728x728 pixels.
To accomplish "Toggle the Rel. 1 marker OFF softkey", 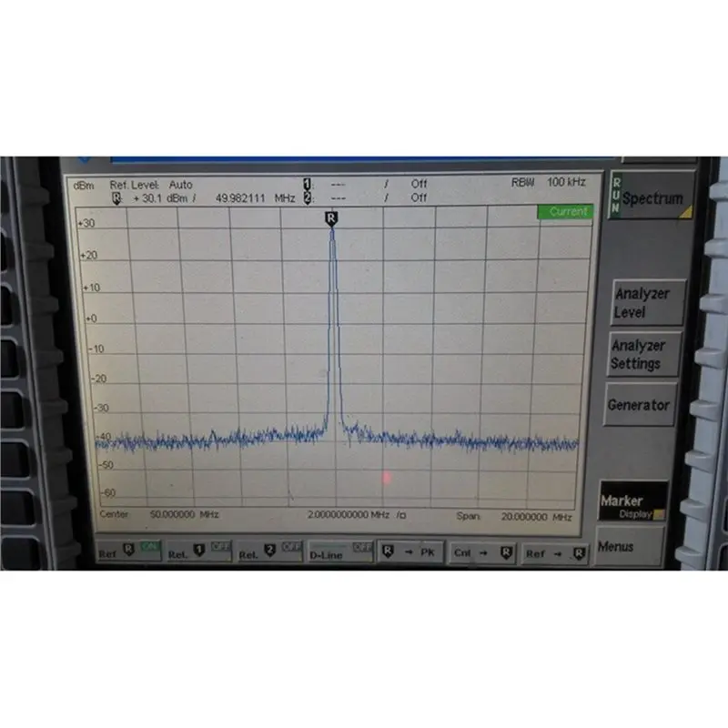I will [x=199, y=551].
